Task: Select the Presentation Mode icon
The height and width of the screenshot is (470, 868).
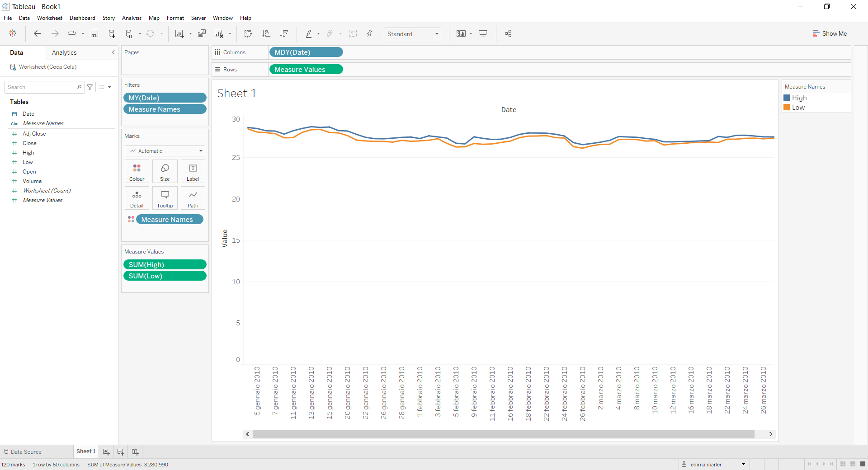Action: (x=483, y=33)
